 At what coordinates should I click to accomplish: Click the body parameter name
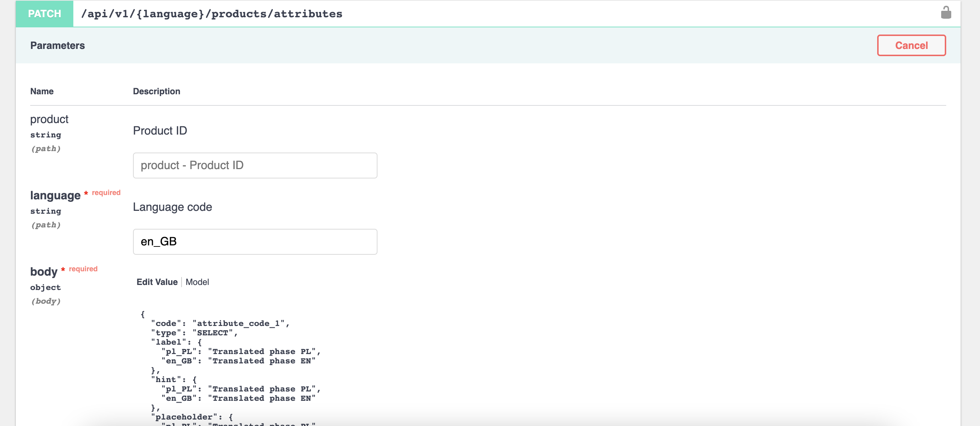(x=44, y=271)
